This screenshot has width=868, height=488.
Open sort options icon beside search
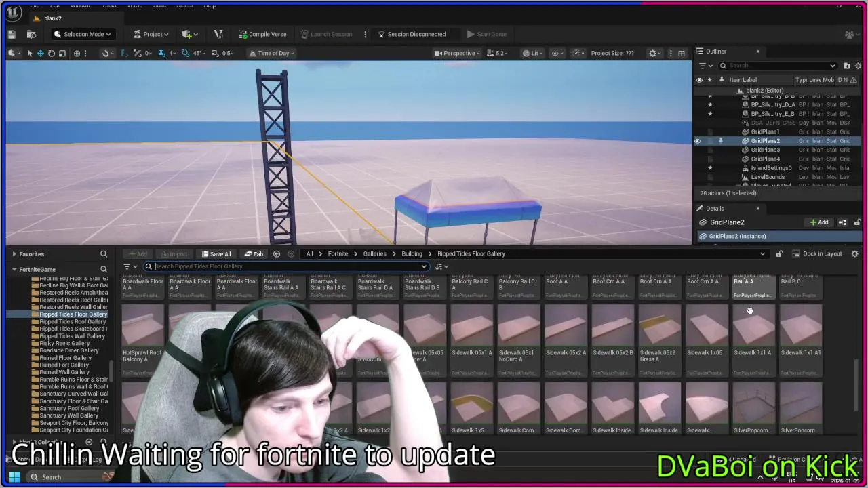tap(441, 266)
